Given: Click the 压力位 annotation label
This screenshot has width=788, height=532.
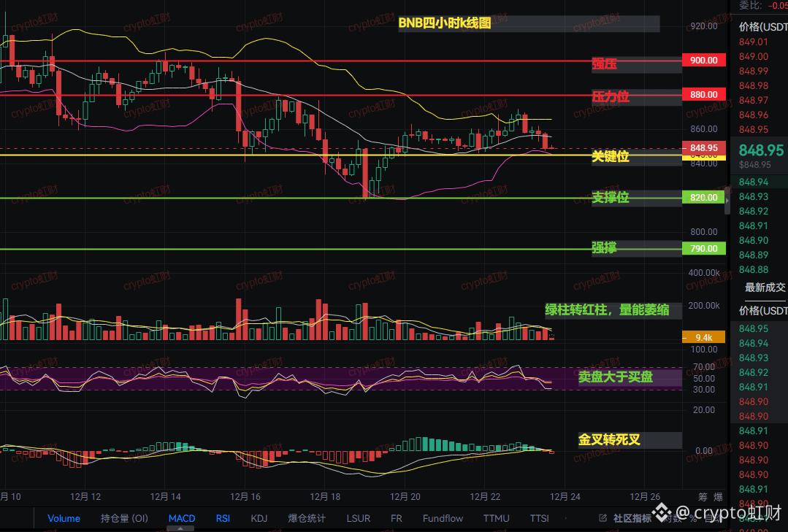Looking at the screenshot, I should click(610, 96).
